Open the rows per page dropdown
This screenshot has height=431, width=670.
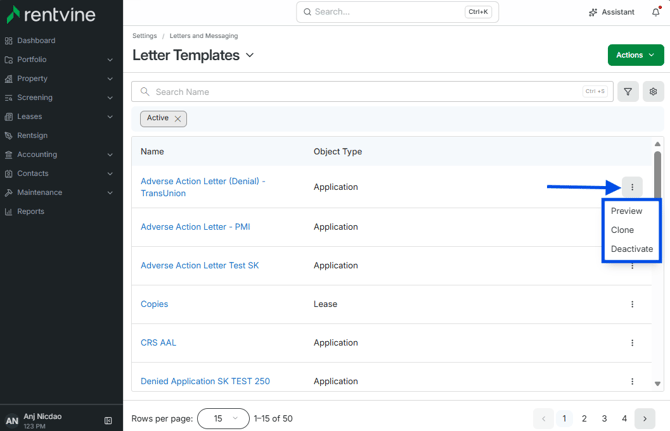pos(223,419)
